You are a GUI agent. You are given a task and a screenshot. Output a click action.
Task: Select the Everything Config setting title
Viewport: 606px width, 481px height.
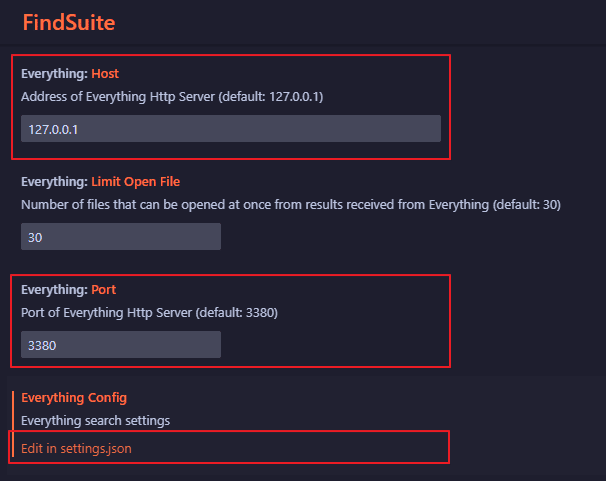[74, 398]
